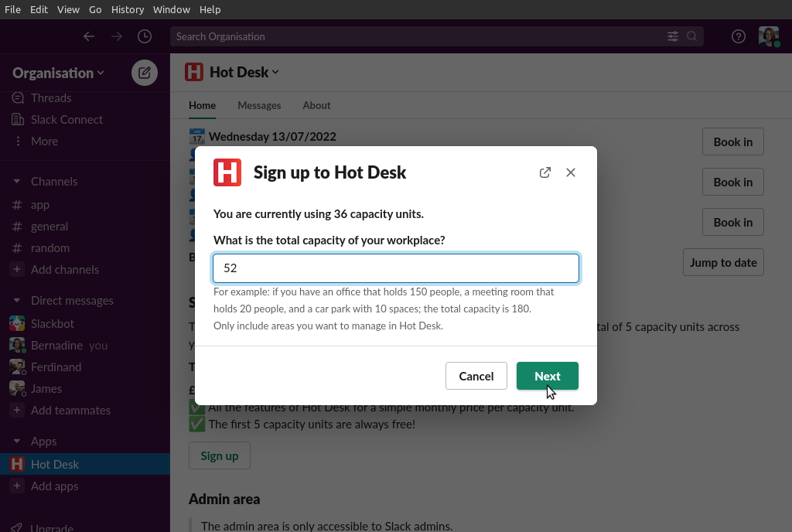Click the plus icon beside Add channels

[17, 270]
